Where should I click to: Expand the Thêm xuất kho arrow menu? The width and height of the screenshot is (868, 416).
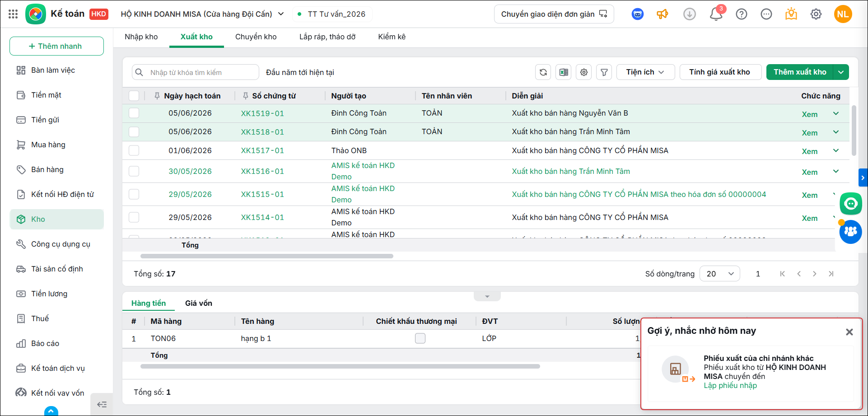(x=841, y=72)
